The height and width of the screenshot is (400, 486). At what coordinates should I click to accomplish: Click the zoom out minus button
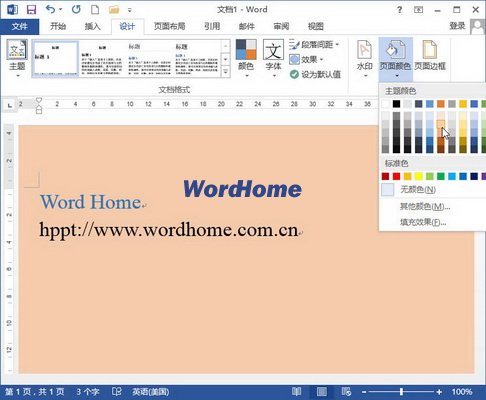pos(364,392)
